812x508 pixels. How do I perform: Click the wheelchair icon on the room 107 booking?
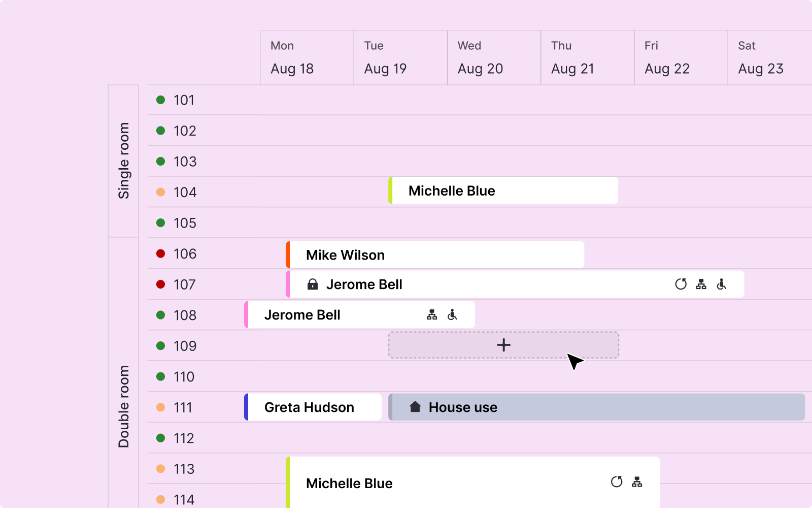point(721,284)
